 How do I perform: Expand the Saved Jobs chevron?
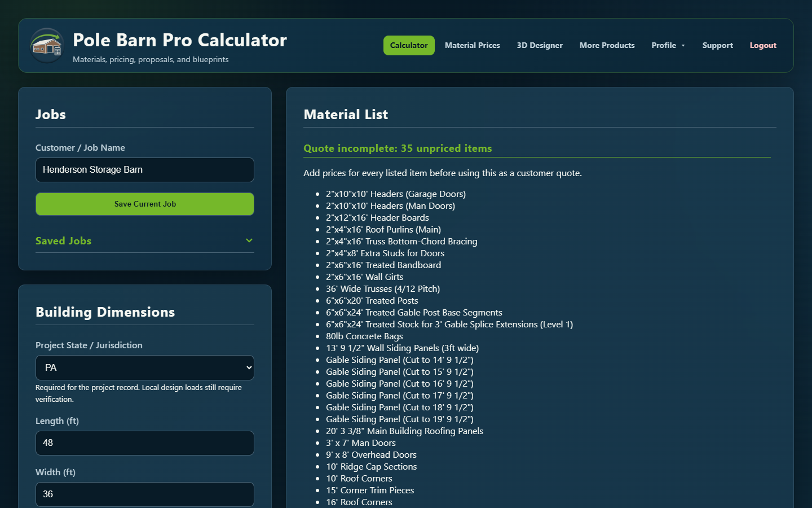[249, 240]
